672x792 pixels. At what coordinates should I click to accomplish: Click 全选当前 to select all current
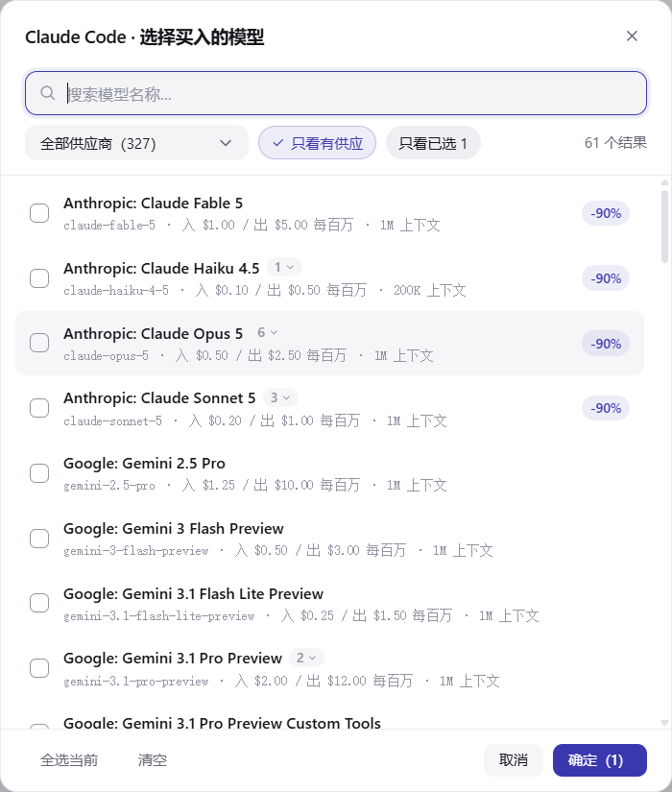(x=69, y=760)
